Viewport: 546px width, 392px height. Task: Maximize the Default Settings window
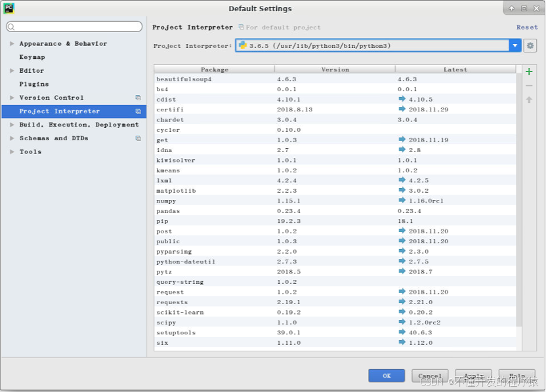524,9
